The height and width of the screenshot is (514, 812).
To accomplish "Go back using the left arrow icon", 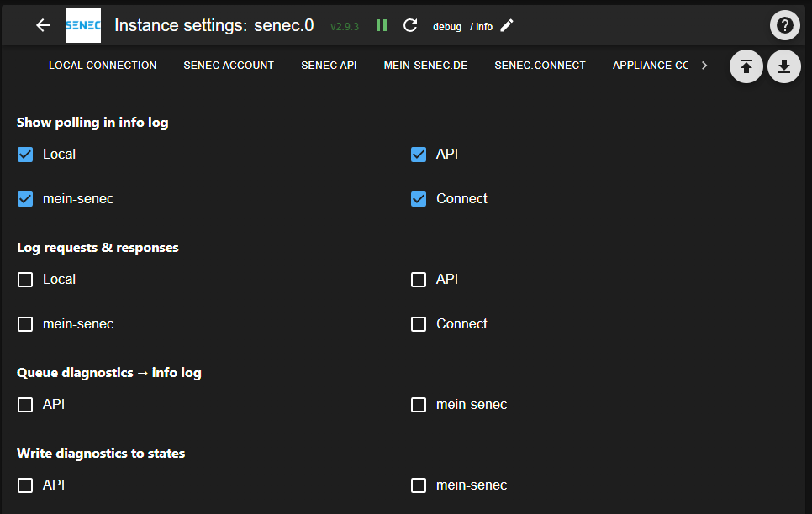I will (x=43, y=25).
